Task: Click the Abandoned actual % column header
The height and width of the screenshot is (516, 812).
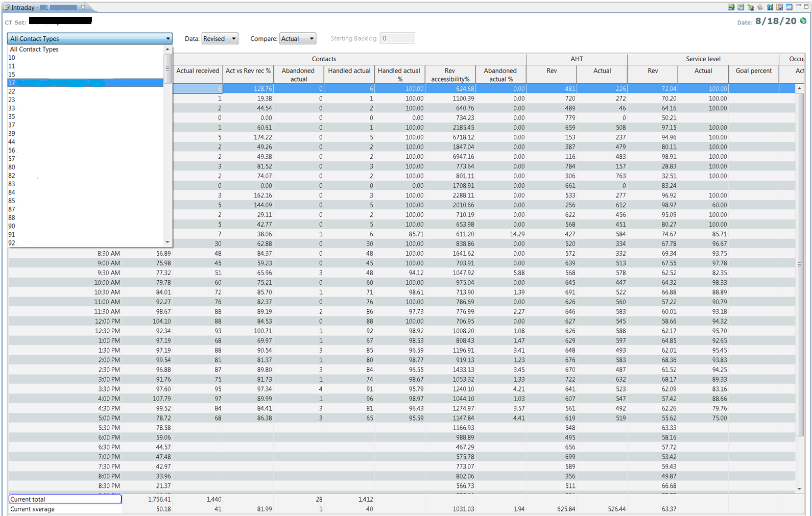Action: (x=500, y=75)
